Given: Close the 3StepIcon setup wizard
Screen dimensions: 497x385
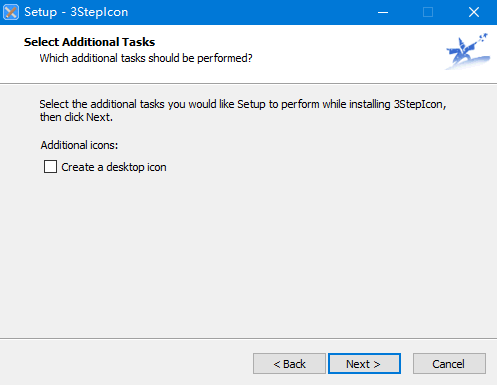Looking at the screenshot, I should tap(474, 12).
